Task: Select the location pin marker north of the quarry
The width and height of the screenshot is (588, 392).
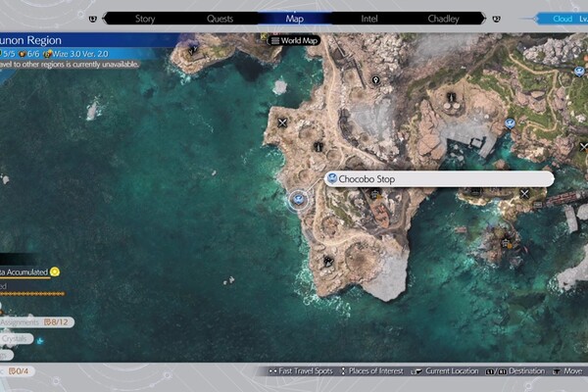Action: [x=375, y=80]
